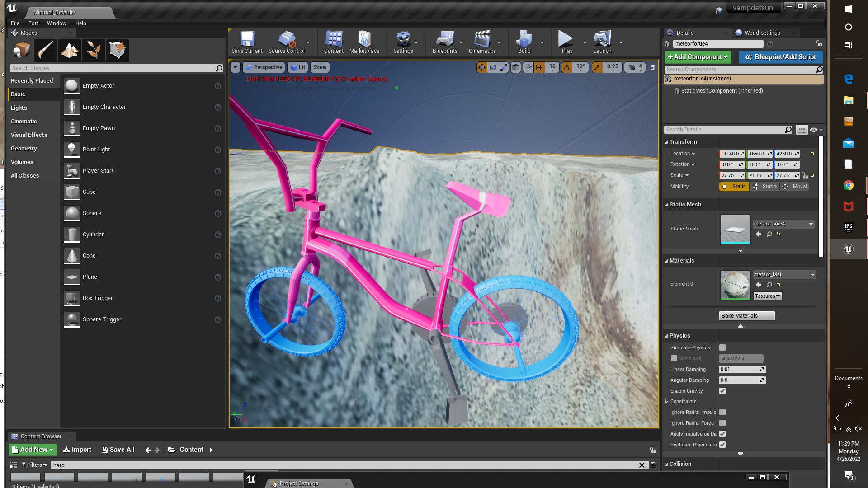
Task: Click the translate gizmo icon in viewport
Action: (482, 67)
